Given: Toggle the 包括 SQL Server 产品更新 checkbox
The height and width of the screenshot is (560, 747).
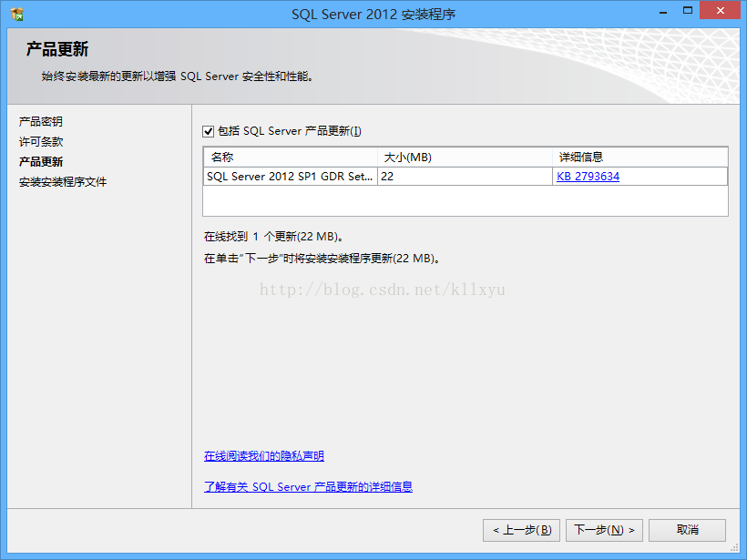Looking at the screenshot, I should click(209, 131).
